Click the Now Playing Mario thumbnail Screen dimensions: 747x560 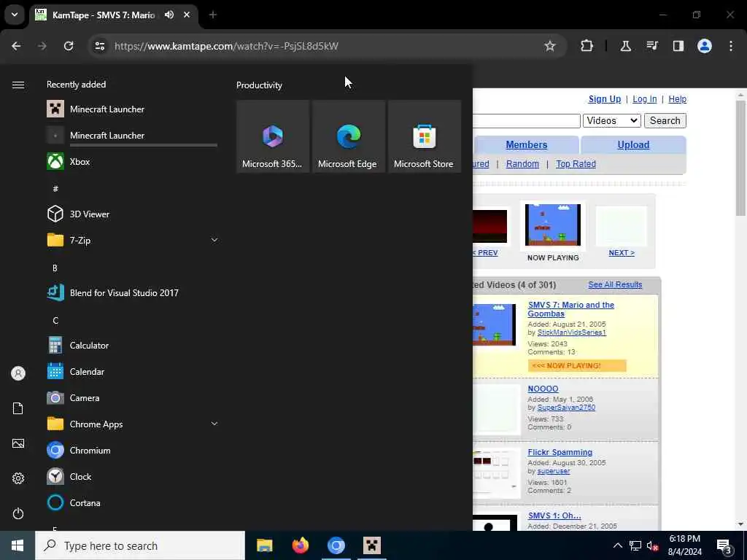[x=553, y=225]
